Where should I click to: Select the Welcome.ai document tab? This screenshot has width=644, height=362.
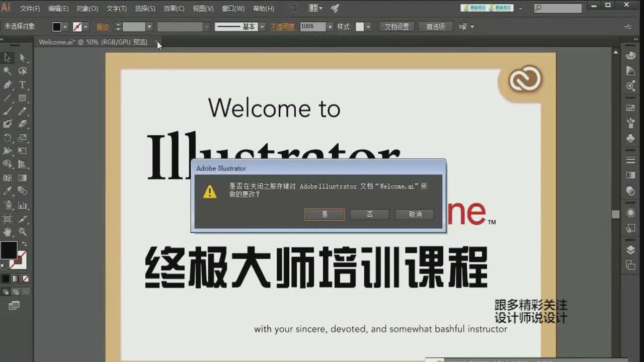(x=93, y=42)
